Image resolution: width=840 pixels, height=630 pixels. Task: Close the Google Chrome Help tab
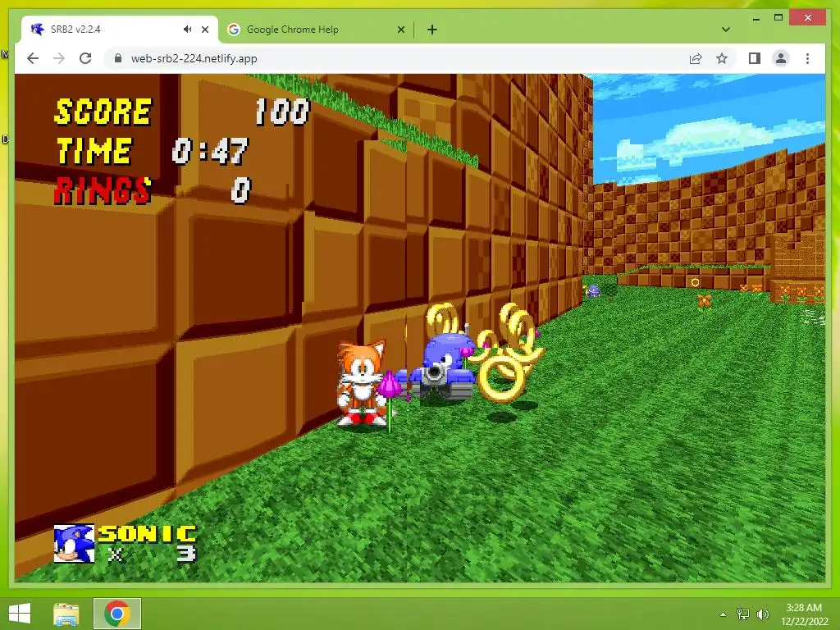(400, 30)
